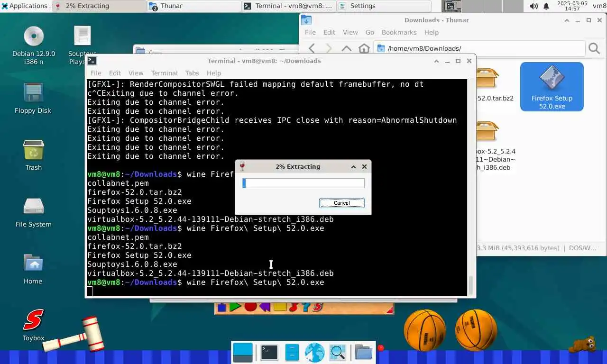Click the teddy bear toy on desktop
The image size is (607, 364).
(x=582, y=345)
